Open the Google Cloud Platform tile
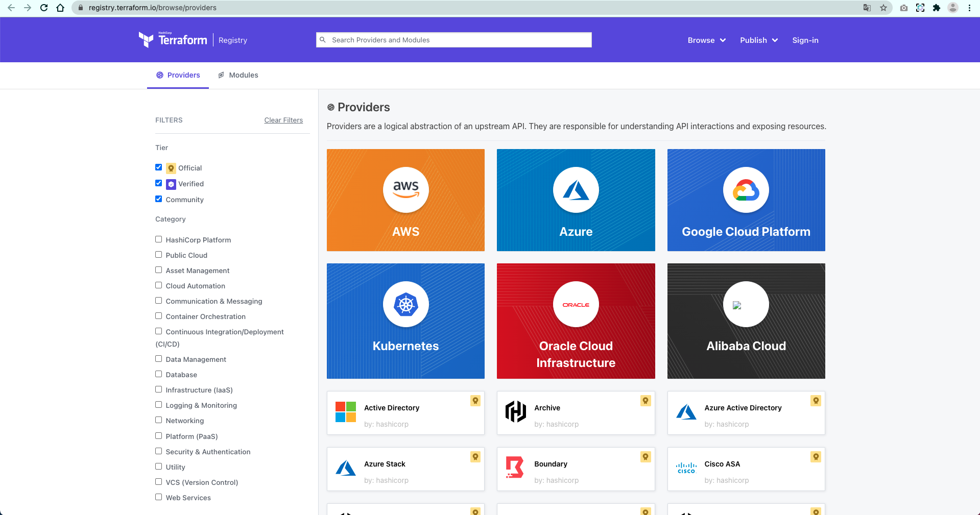This screenshot has height=515, width=980. click(x=746, y=200)
